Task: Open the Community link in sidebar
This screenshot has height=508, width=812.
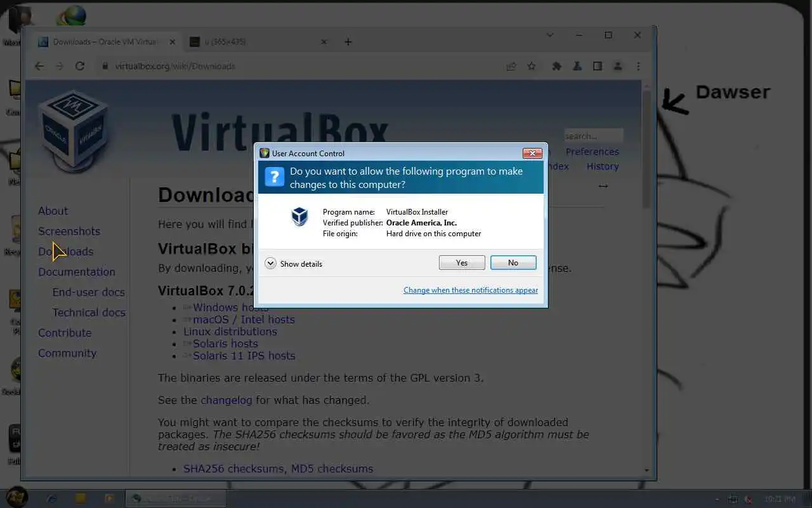Action: click(x=67, y=353)
